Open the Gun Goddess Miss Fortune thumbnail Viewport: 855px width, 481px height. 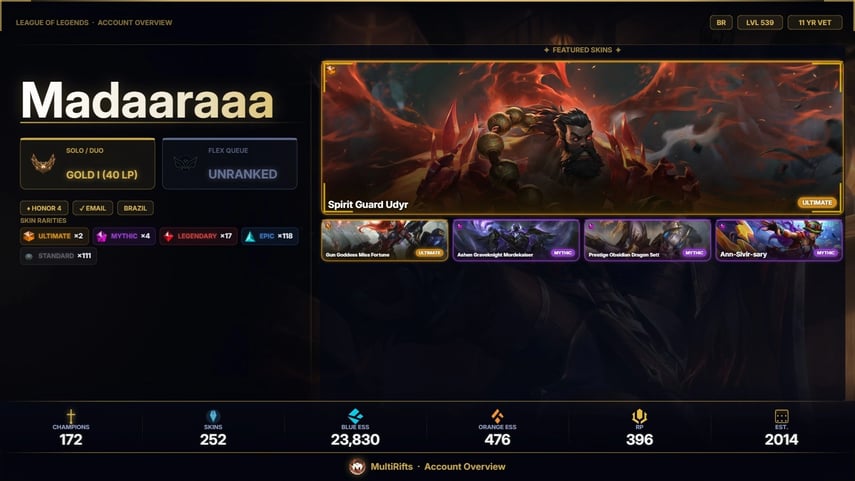[x=384, y=240]
